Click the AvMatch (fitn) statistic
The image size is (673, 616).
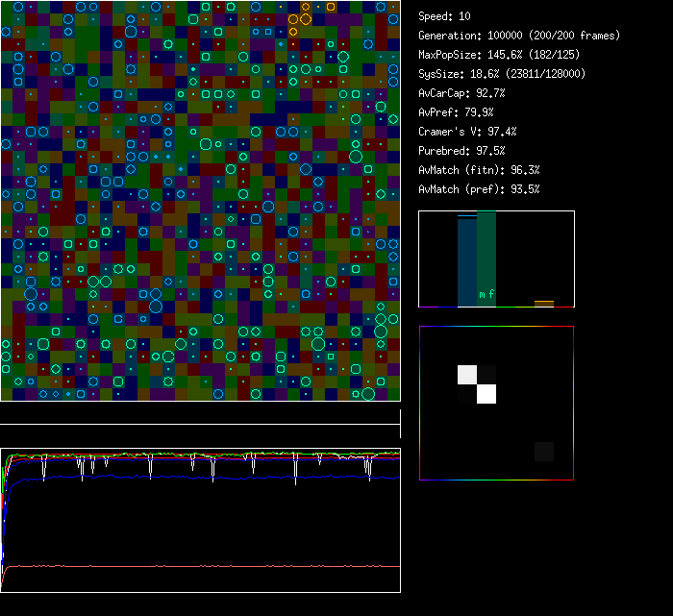coord(479,170)
